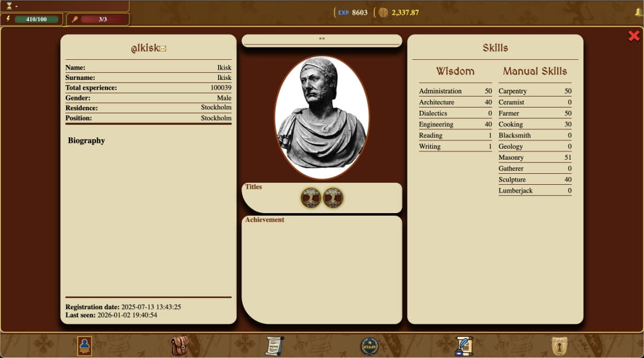Click the hourglass icon at top left
The image size is (644, 358).
click(x=9, y=6)
